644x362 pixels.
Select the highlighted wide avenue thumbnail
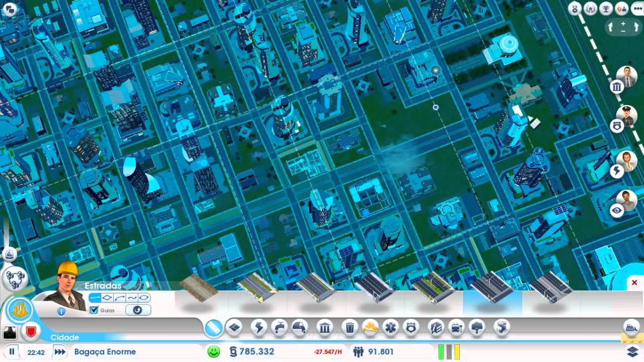click(492, 288)
